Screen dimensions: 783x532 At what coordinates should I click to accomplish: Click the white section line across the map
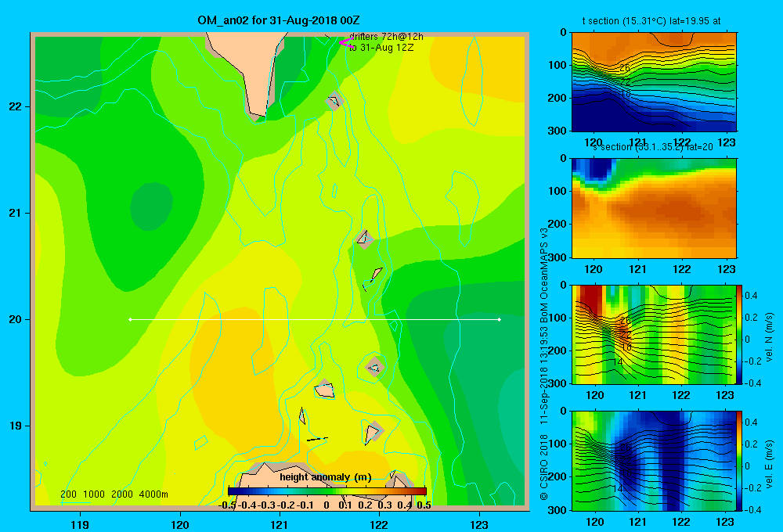(x=315, y=319)
